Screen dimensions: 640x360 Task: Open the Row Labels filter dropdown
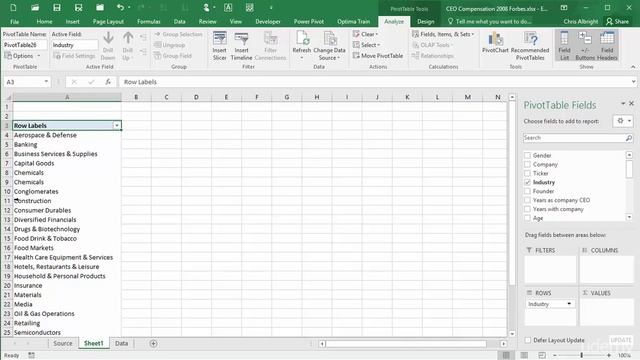(117, 126)
